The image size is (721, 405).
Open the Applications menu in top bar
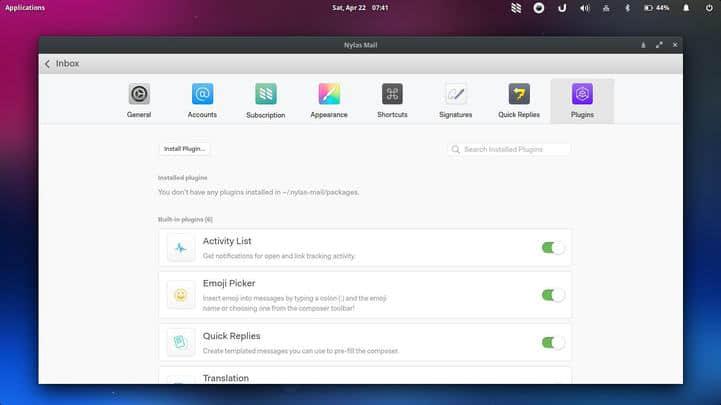click(x=25, y=8)
